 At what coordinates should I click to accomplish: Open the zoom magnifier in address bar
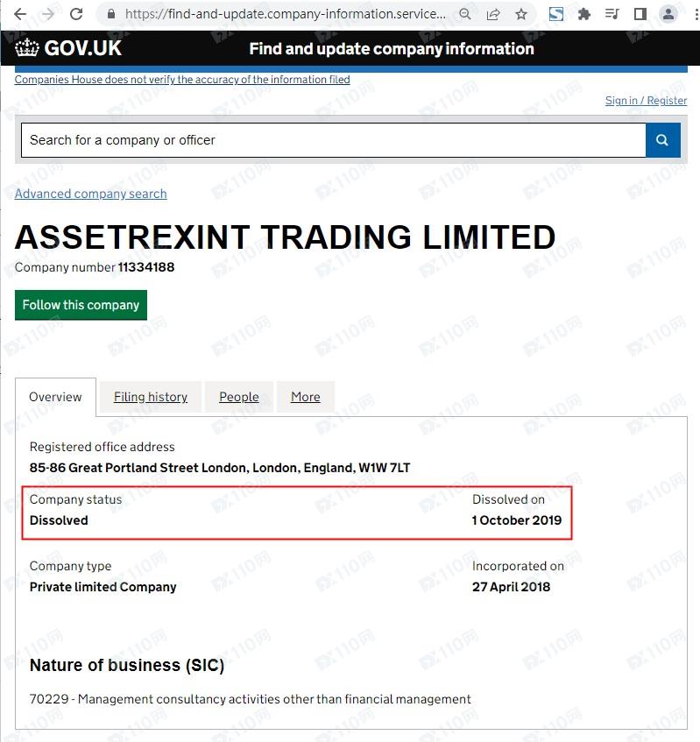click(x=465, y=14)
